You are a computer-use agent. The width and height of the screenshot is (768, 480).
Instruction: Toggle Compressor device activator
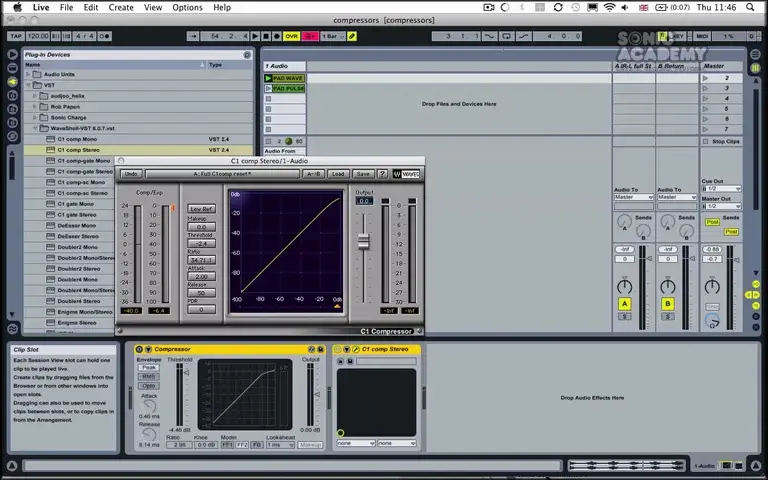pos(139,349)
